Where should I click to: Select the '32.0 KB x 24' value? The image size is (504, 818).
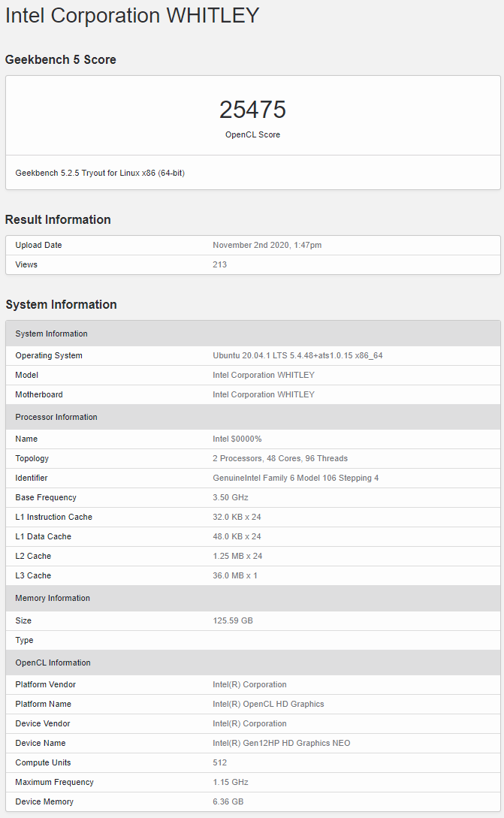tap(237, 517)
